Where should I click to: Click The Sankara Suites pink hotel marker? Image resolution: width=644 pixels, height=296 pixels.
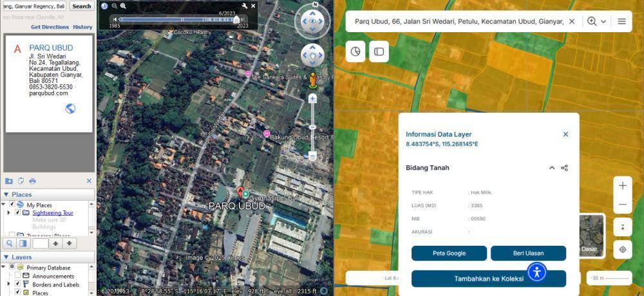(x=248, y=73)
